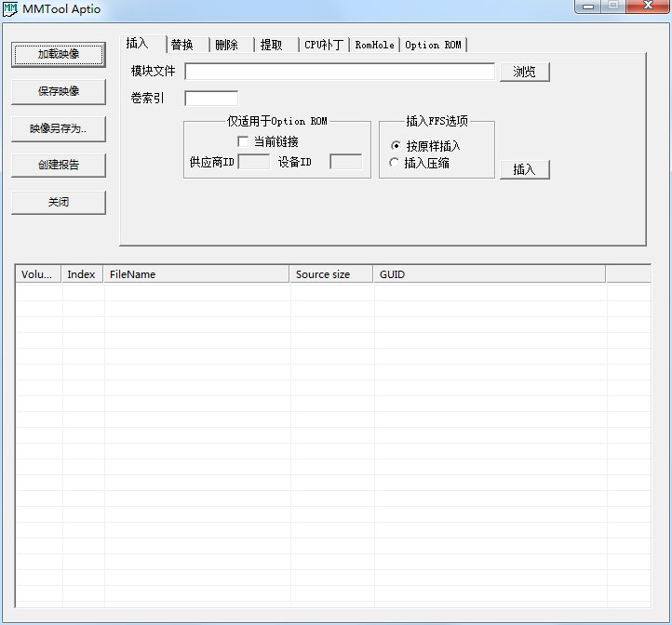Image resolution: width=672 pixels, height=625 pixels.
Task: Focus the 模块文件 input field
Action: [340, 72]
